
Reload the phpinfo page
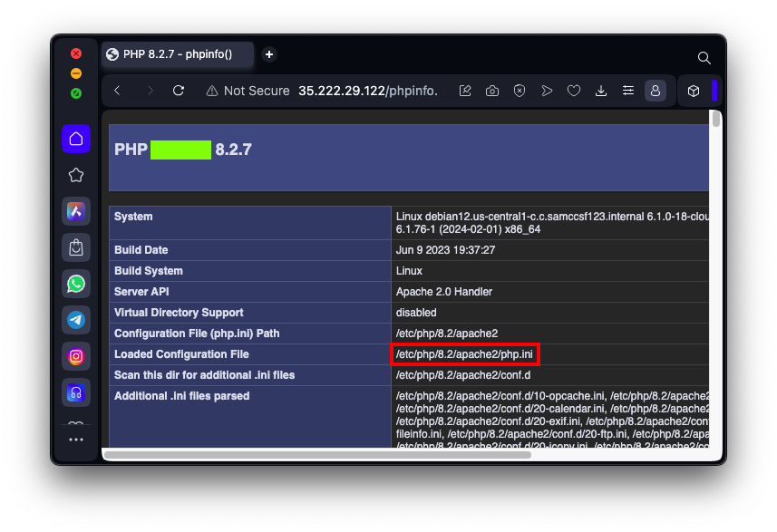179,91
